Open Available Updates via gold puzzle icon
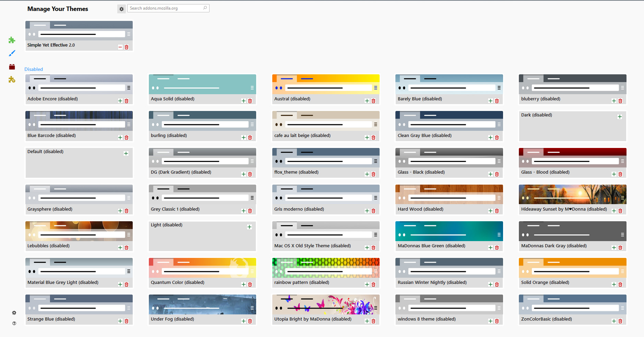Screen dimensions: 644x337 (x=12, y=79)
